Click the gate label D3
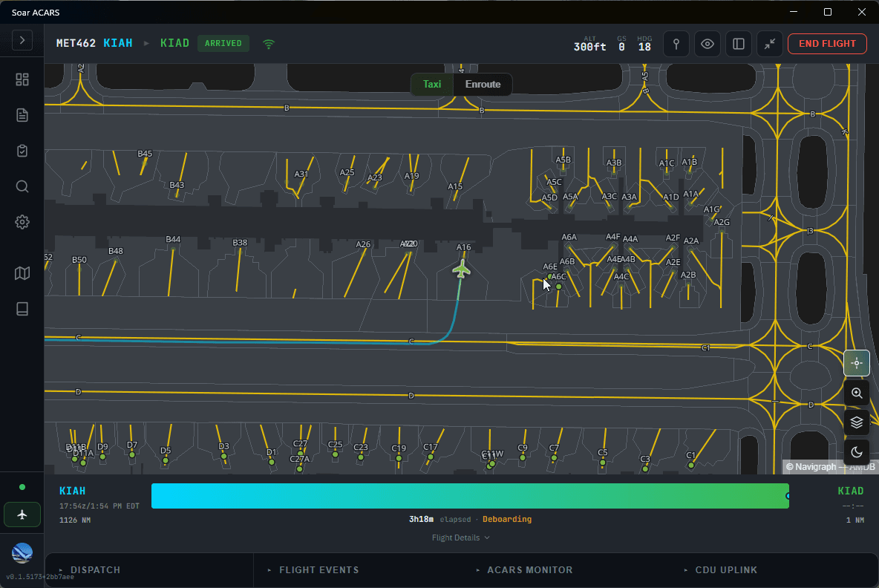 tap(223, 446)
